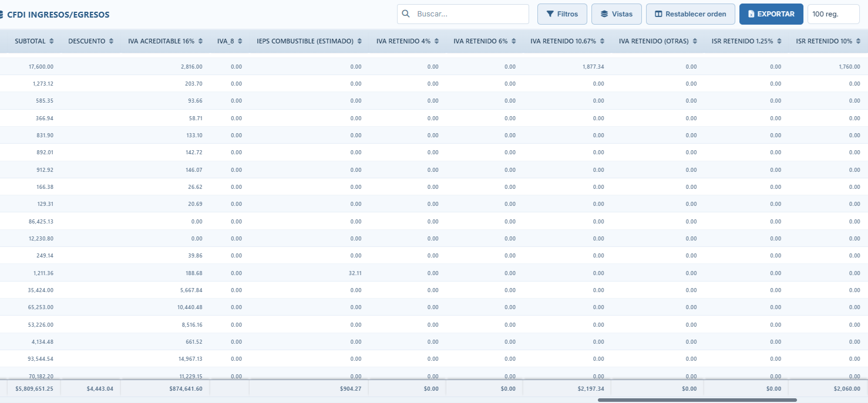This screenshot has width=868, height=403.
Task: Click IVA acreditable value 5,667.84
Action: tap(191, 290)
